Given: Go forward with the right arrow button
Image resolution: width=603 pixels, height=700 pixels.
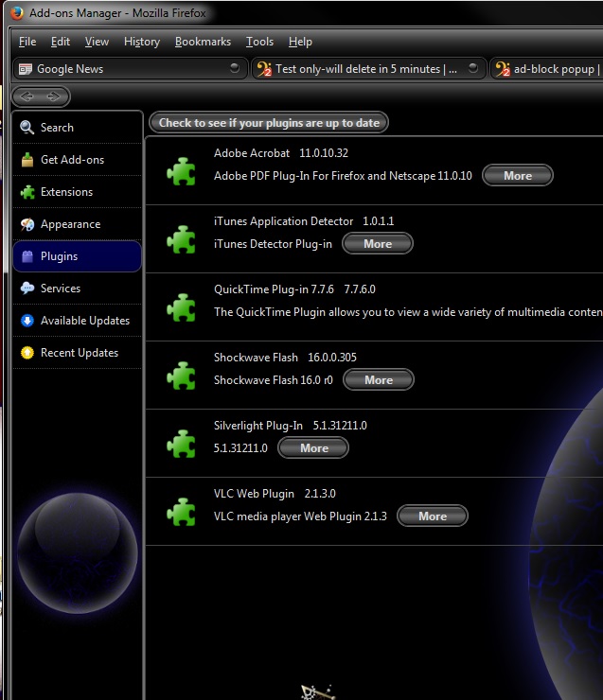Looking at the screenshot, I should click(x=54, y=96).
